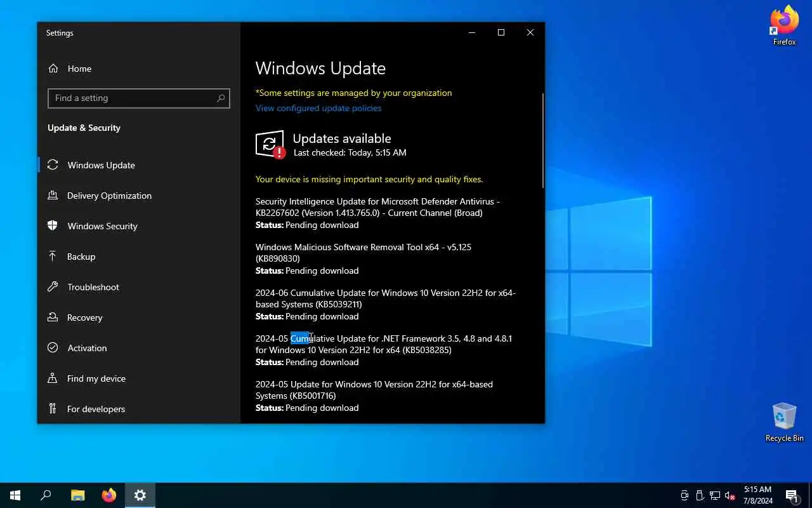Click the Updates available heading
The image size is (812, 508).
click(342, 138)
